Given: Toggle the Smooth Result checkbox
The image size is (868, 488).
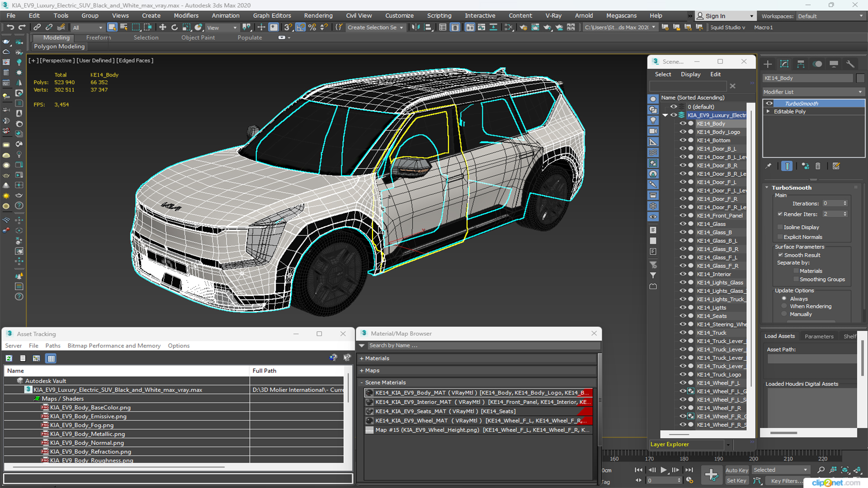Looking at the screenshot, I should click(x=780, y=255).
